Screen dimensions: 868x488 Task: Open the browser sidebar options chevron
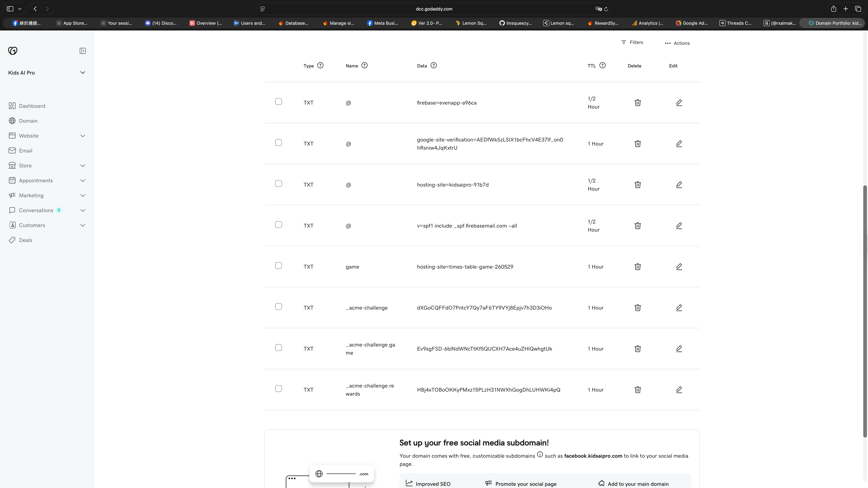click(20, 9)
